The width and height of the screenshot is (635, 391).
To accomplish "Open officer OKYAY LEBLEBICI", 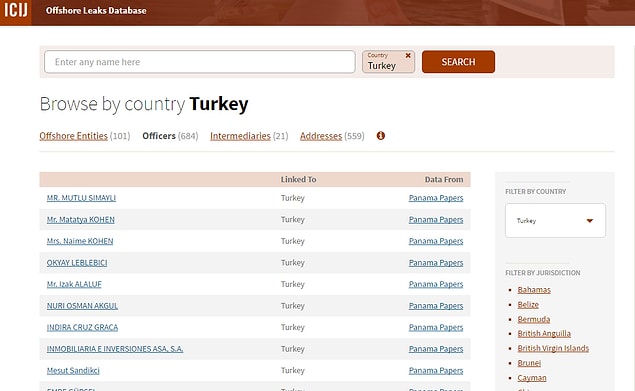I will click(x=77, y=263).
